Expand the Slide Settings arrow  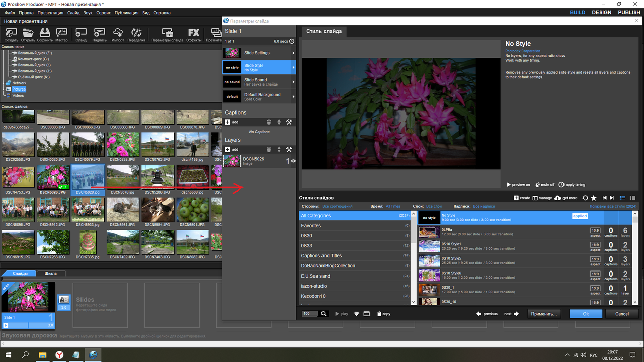[x=293, y=53]
